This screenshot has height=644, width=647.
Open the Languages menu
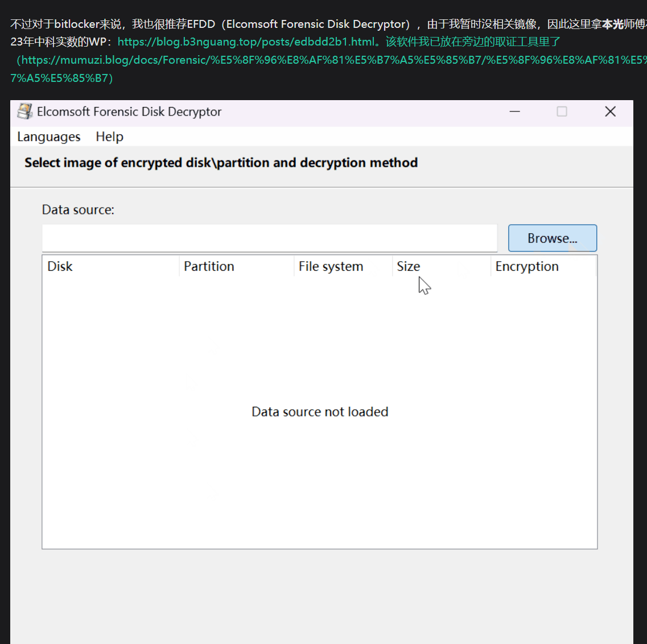click(x=49, y=137)
